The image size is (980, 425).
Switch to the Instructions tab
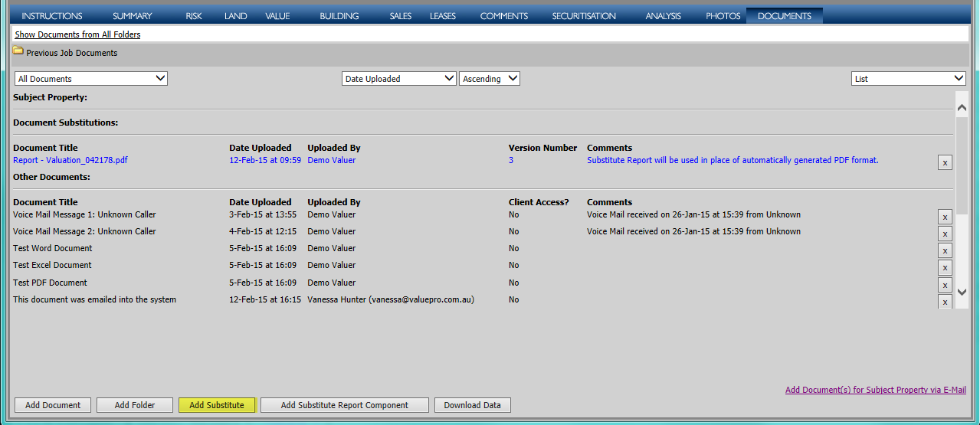click(x=52, y=16)
